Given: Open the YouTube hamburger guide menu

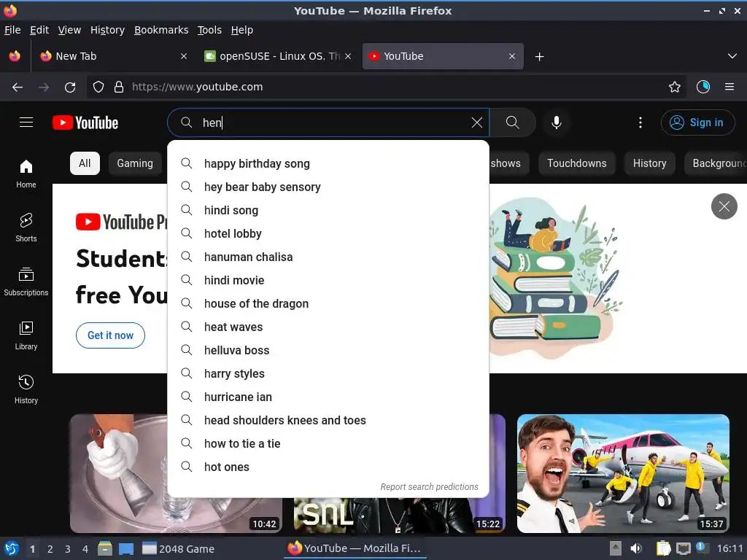Looking at the screenshot, I should [x=26, y=122].
